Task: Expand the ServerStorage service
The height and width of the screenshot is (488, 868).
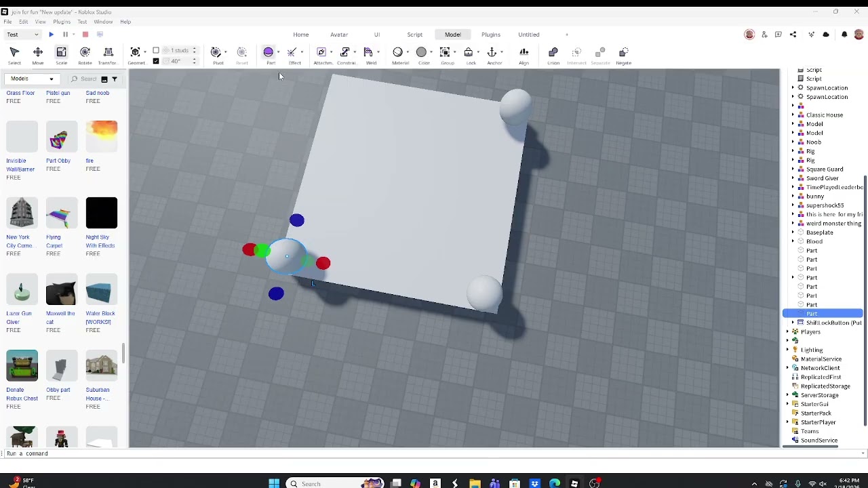Action: [787, 395]
